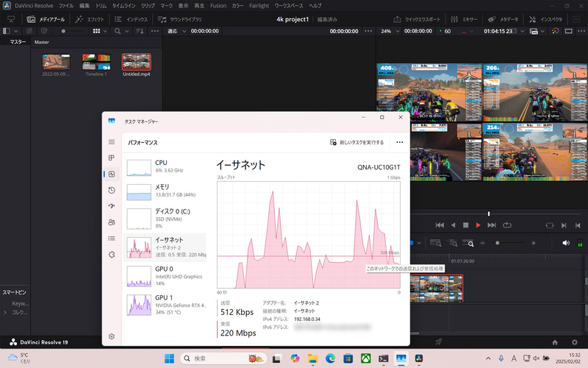Adjust media pool thumbnail size slider
The width and height of the screenshot is (588, 368).
pyautogui.click(x=63, y=31)
